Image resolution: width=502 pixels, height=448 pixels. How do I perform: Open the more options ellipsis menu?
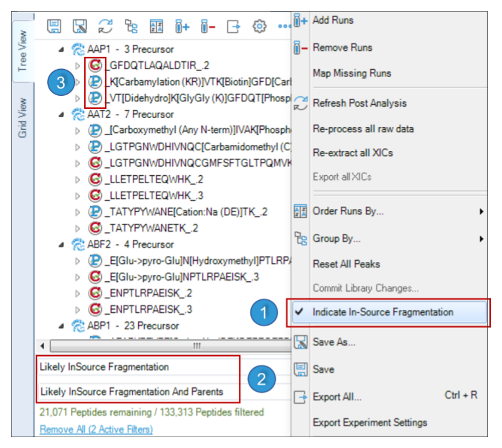tap(284, 26)
